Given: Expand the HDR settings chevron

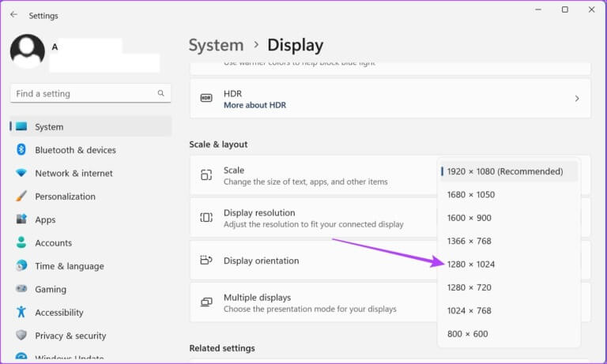Looking at the screenshot, I should (x=576, y=99).
